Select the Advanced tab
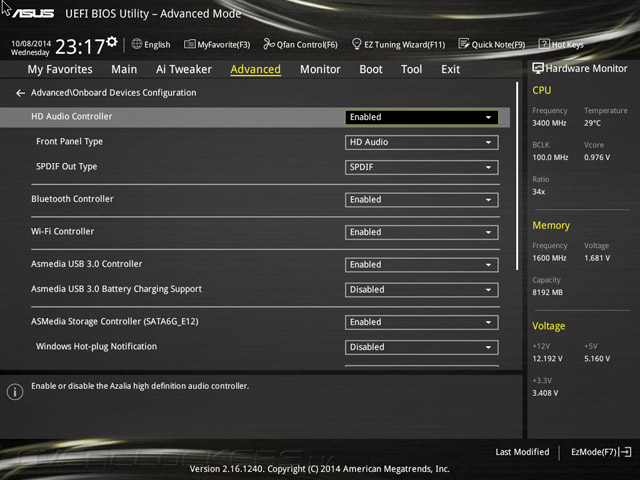The height and width of the screenshot is (480, 640). [256, 69]
